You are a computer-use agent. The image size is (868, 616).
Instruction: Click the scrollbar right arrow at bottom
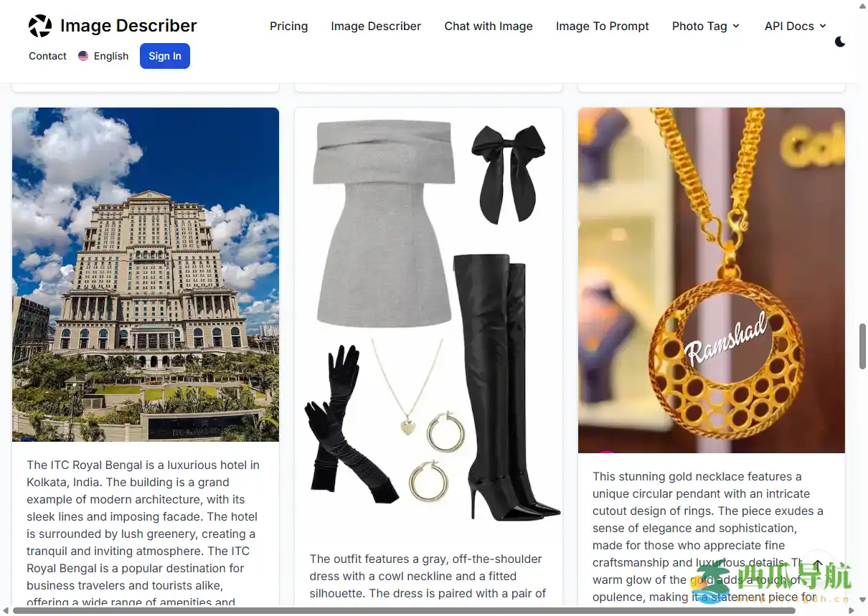pyautogui.click(x=852, y=610)
